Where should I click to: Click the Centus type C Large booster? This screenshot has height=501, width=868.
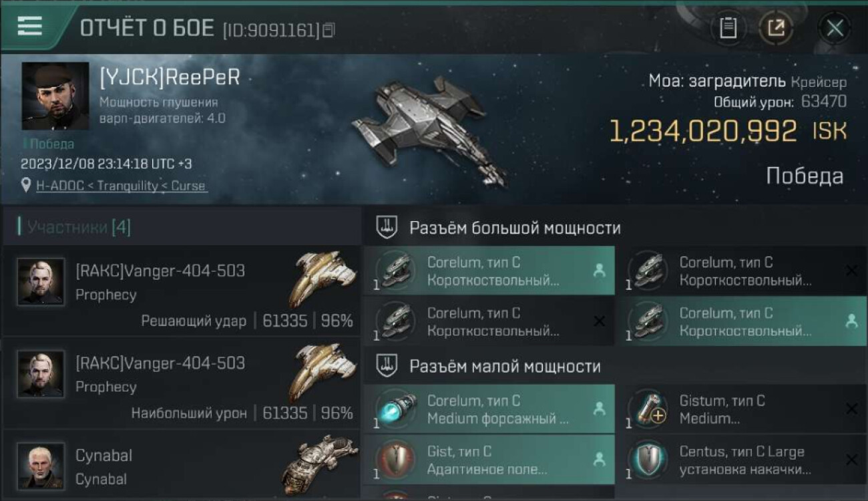741,460
